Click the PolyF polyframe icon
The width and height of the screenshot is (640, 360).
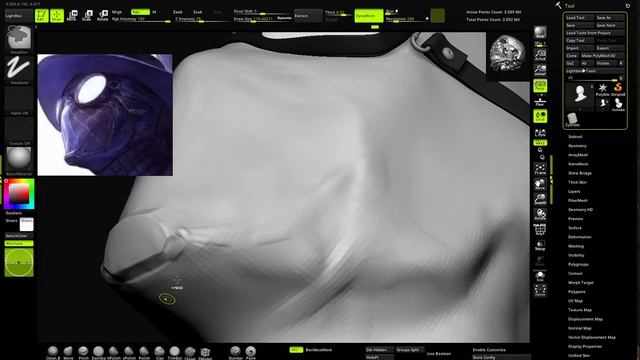540,230
